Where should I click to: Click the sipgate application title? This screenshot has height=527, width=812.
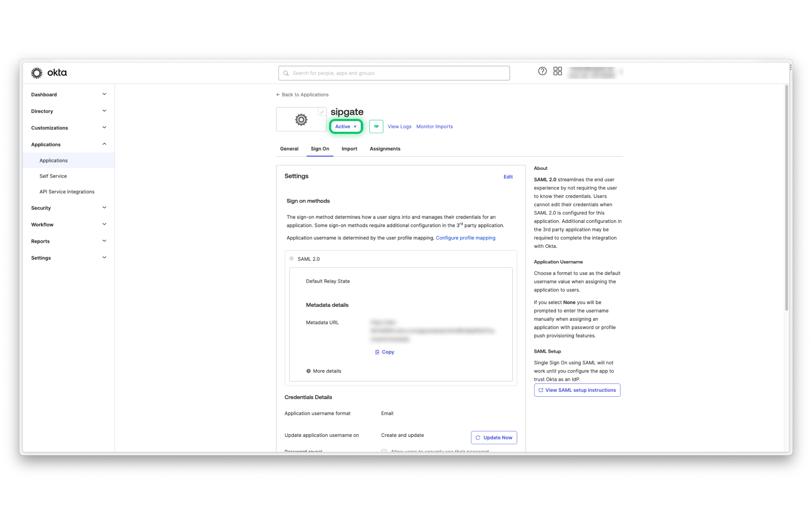coord(347,112)
